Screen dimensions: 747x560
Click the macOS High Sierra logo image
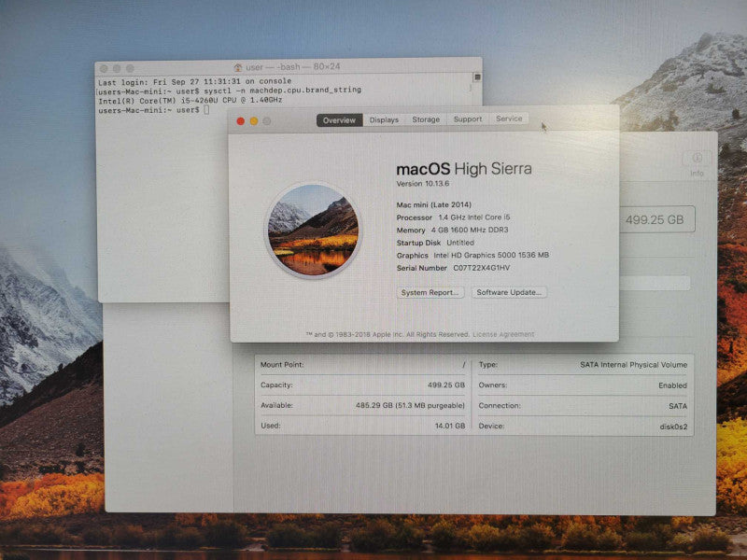pos(313,231)
